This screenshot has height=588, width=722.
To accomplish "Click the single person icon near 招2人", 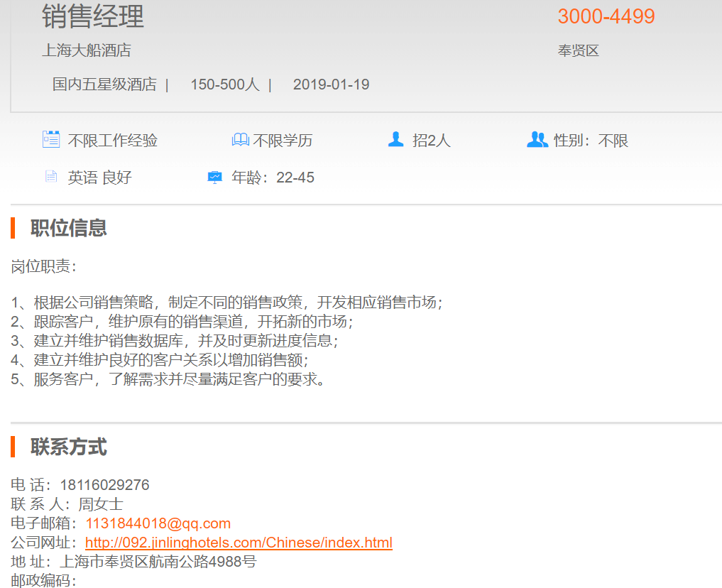I will pyautogui.click(x=395, y=139).
